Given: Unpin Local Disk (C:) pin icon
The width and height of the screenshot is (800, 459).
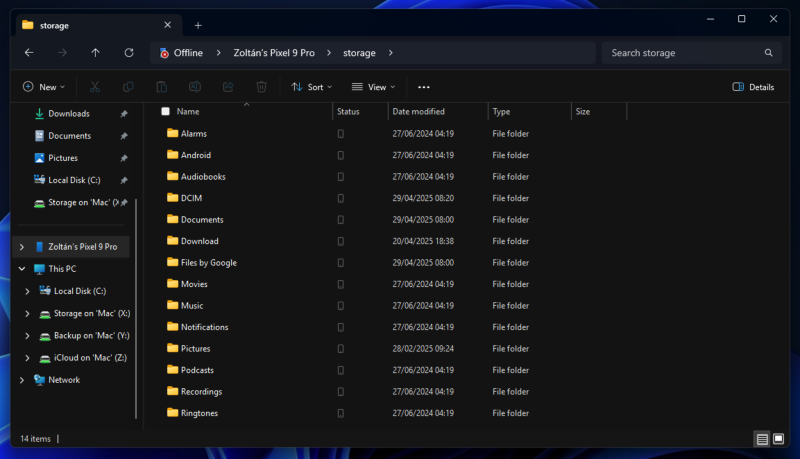Looking at the screenshot, I should click(123, 180).
